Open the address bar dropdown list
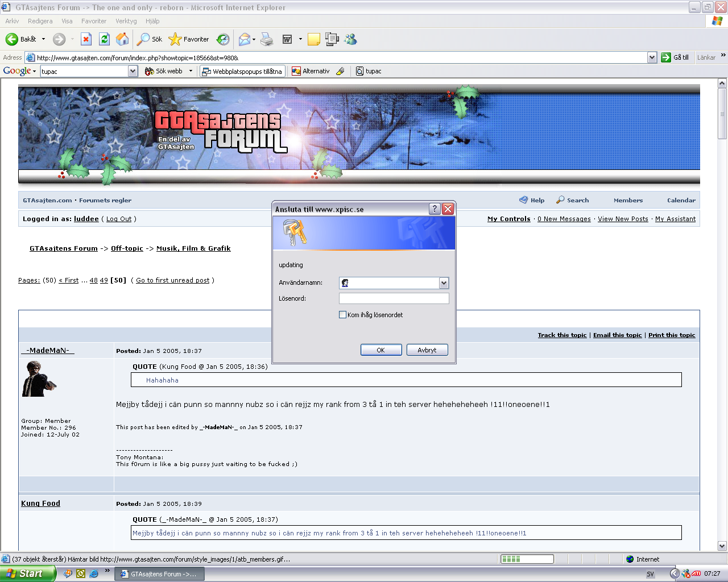728x582 pixels. (x=652, y=57)
